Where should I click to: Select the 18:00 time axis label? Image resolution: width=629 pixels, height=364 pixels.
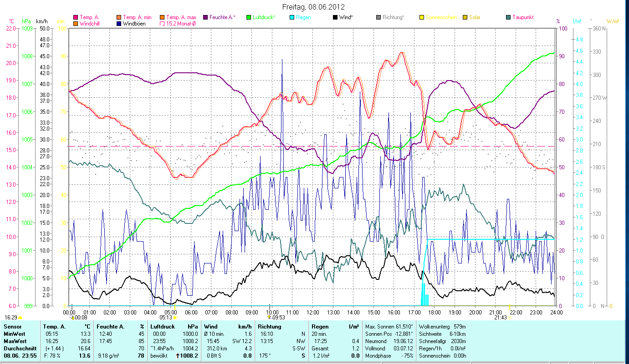[435, 312]
